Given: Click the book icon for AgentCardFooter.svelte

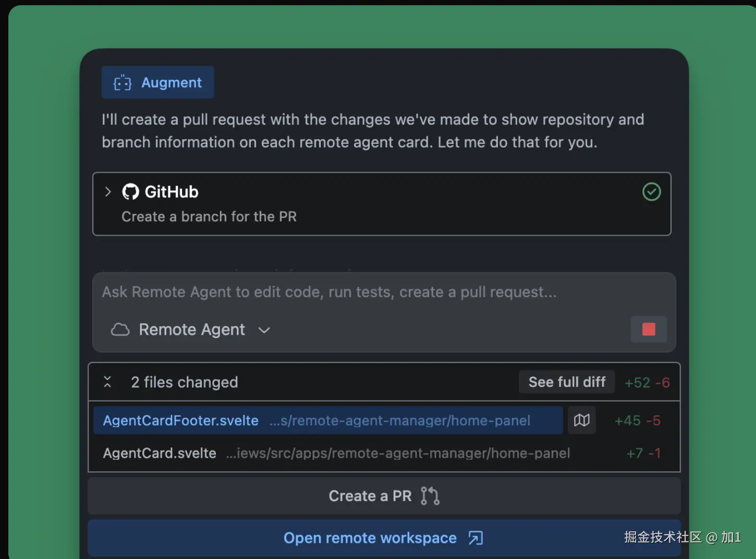Looking at the screenshot, I should 582,420.
